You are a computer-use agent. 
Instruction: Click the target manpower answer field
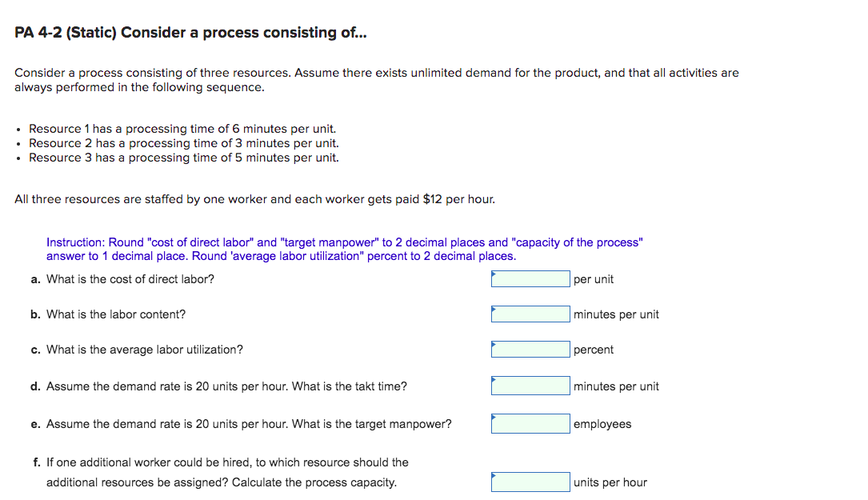coord(530,423)
